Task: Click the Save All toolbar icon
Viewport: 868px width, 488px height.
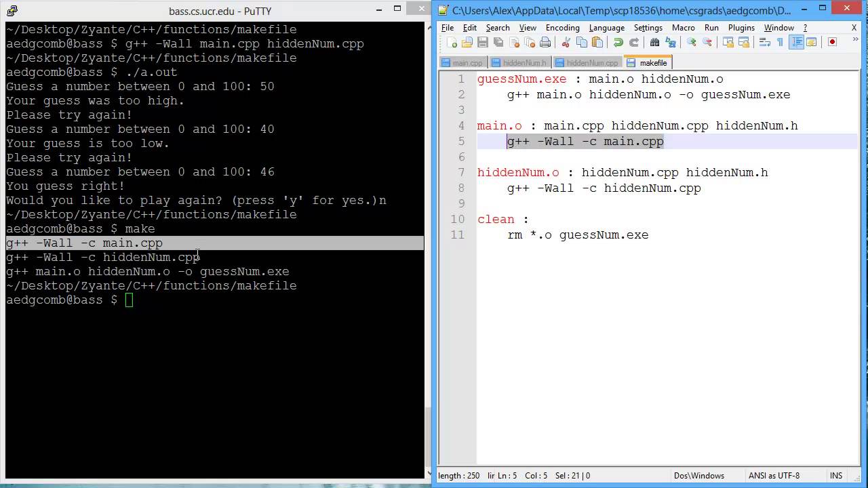Action: click(x=498, y=42)
